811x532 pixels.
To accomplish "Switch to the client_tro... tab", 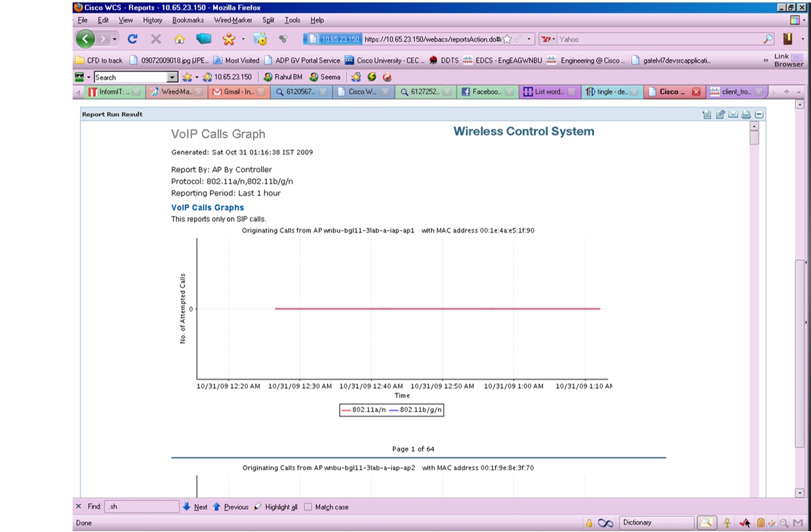I will pos(736,92).
